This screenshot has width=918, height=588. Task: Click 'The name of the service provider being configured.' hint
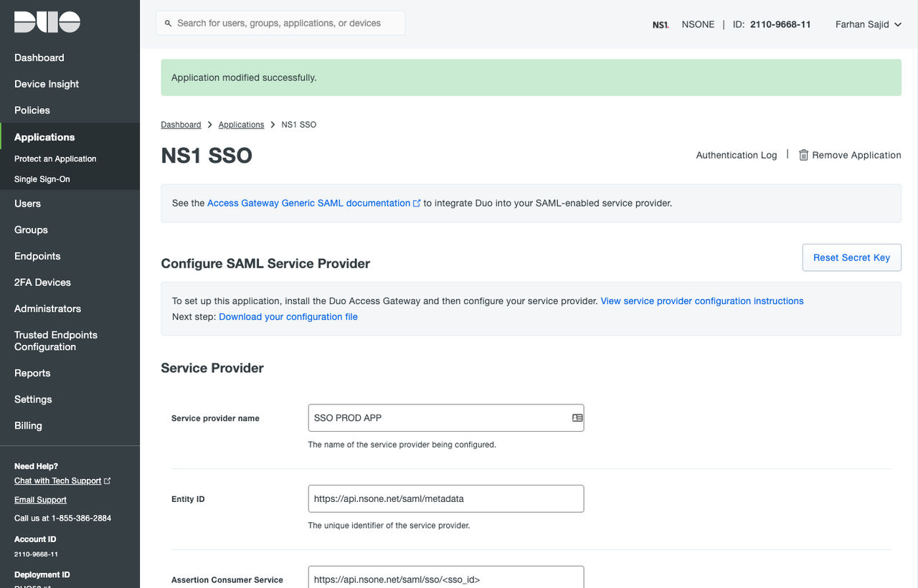pos(402,445)
